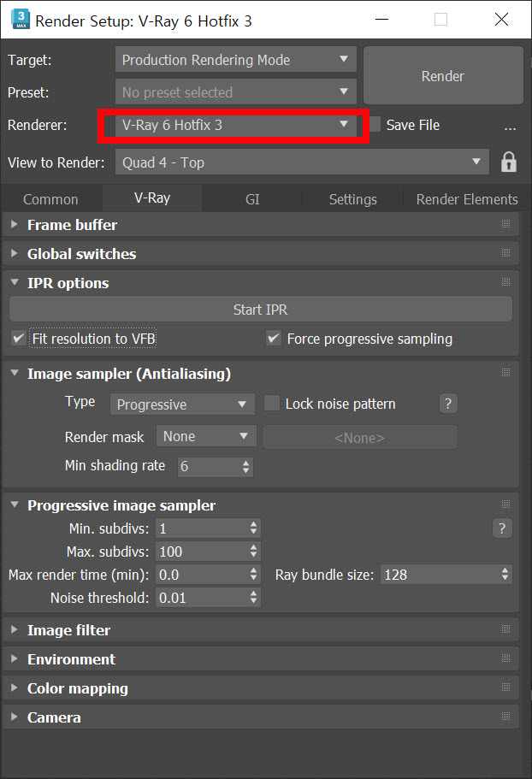
Task: Click the Min shading rate spinner arrows
Action: click(x=245, y=467)
